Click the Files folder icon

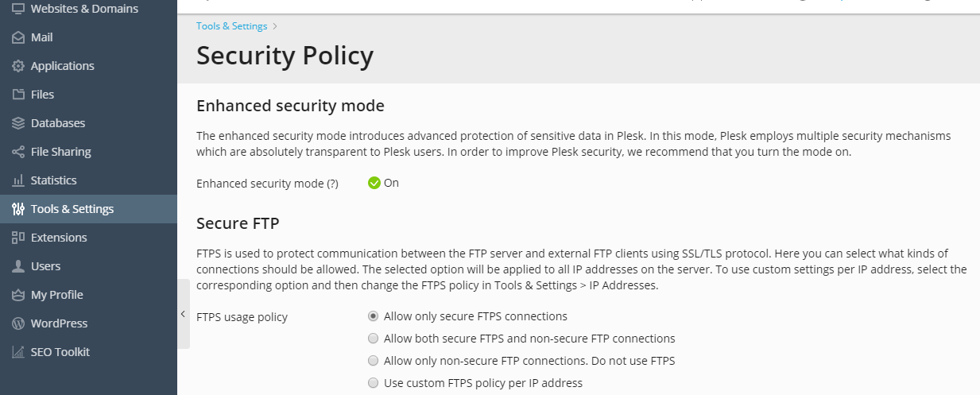click(x=17, y=95)
